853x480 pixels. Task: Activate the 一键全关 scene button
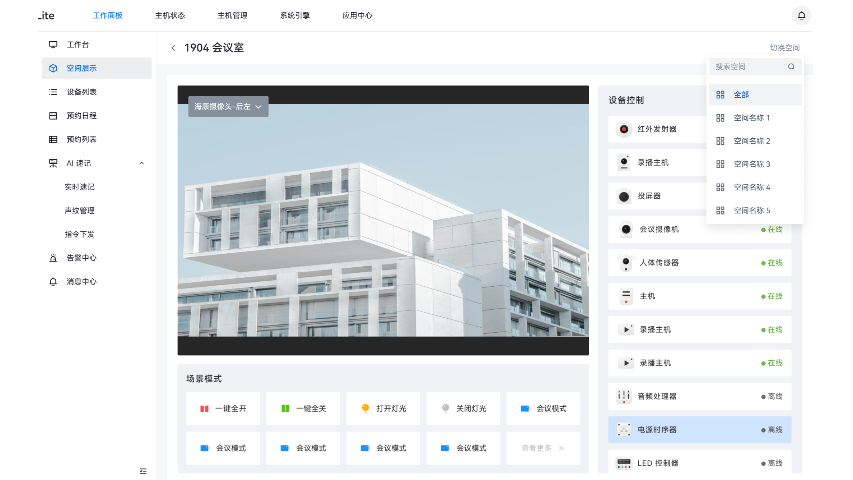click(303, 408)
